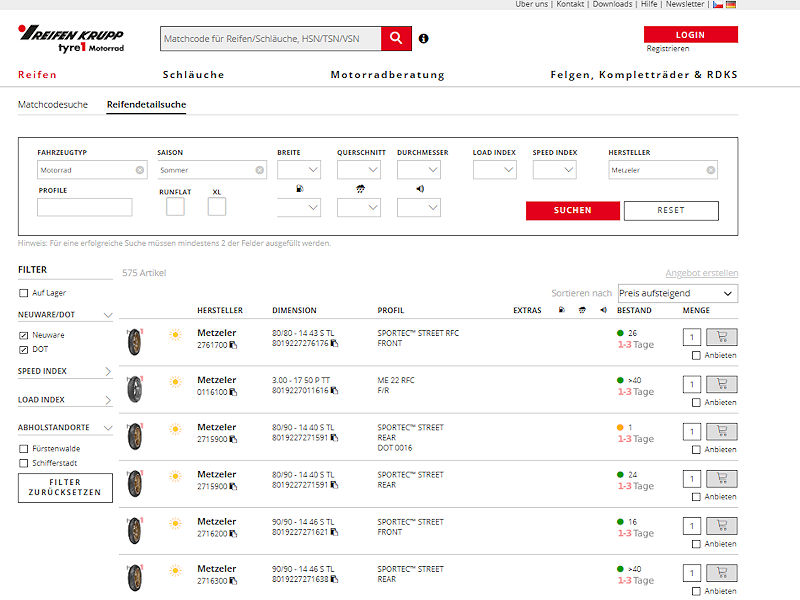This screenshot has height=600, width=800.
Task: Copy EAN 8019227271638
Action: (x=334, y=579)
